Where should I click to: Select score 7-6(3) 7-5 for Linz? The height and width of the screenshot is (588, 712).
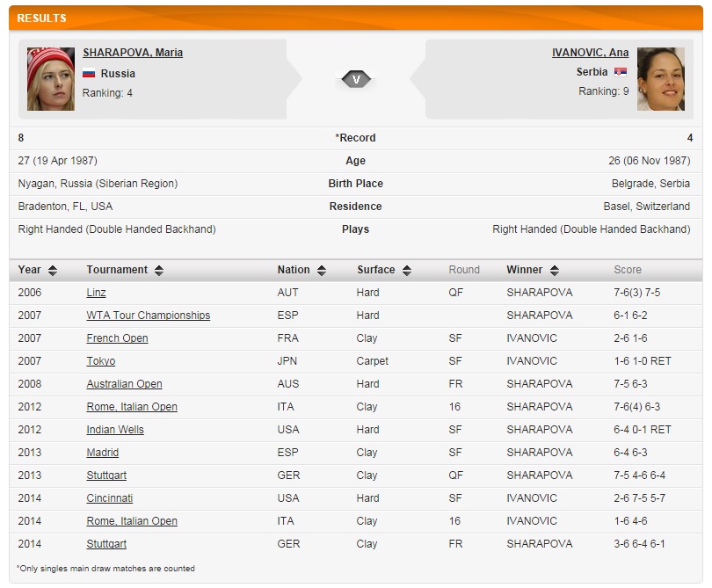pyautogui.click(x=636, y=293)
